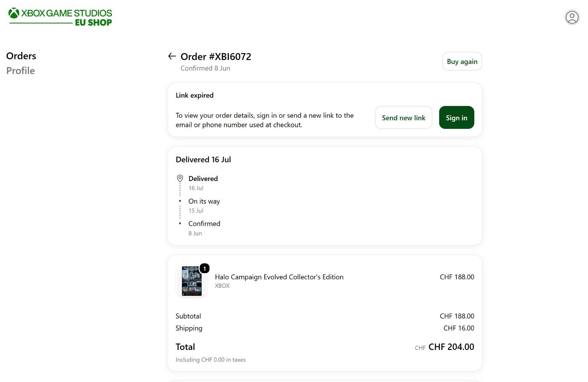Screen dimensions: 588x382
Task: Click the Delivered location pin icon
Action: [x=180, y=178]
